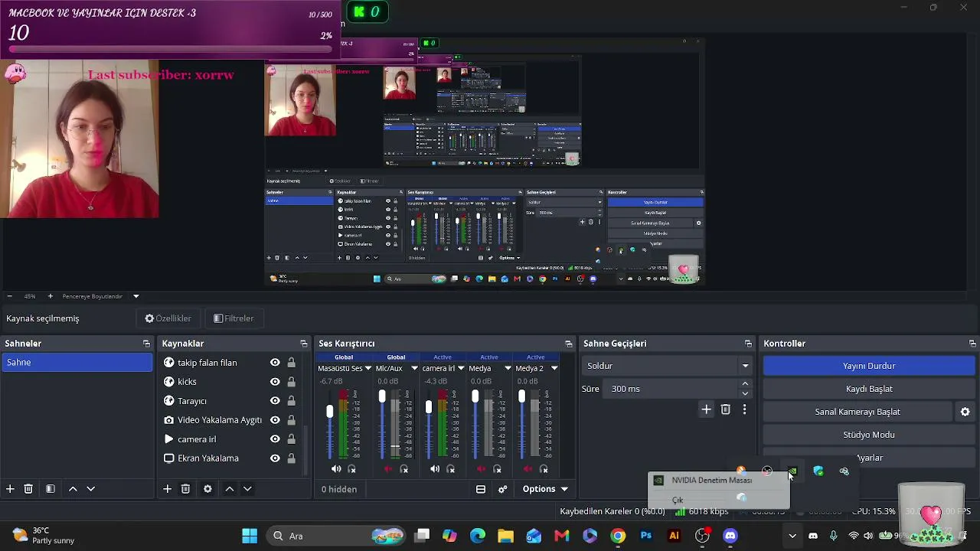Open the Masaüstü Ses channel dropdown
This screenshot has height=551, width=980.
click(x=368, y=368)
